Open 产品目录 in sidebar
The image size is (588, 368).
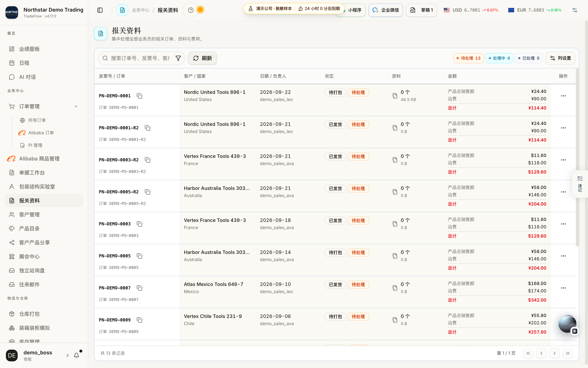(44, 229)
